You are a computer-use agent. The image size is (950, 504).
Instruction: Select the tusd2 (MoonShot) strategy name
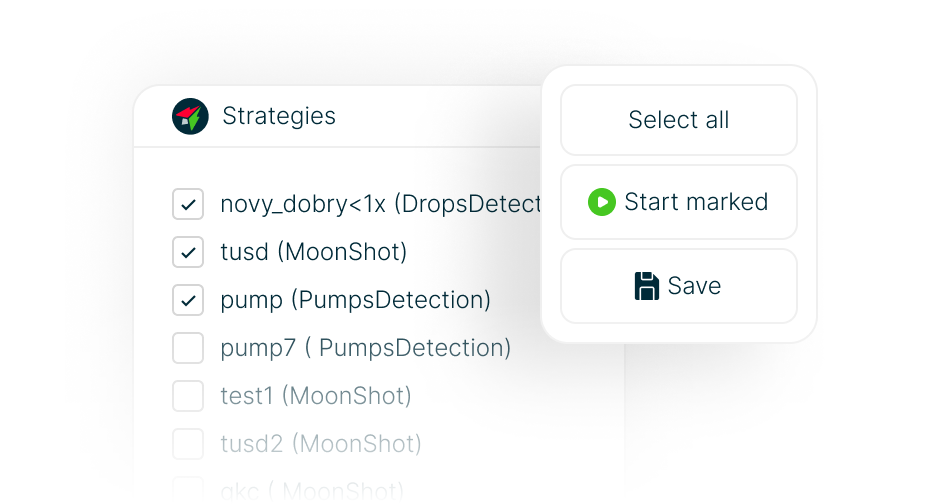tap(321, 444)
